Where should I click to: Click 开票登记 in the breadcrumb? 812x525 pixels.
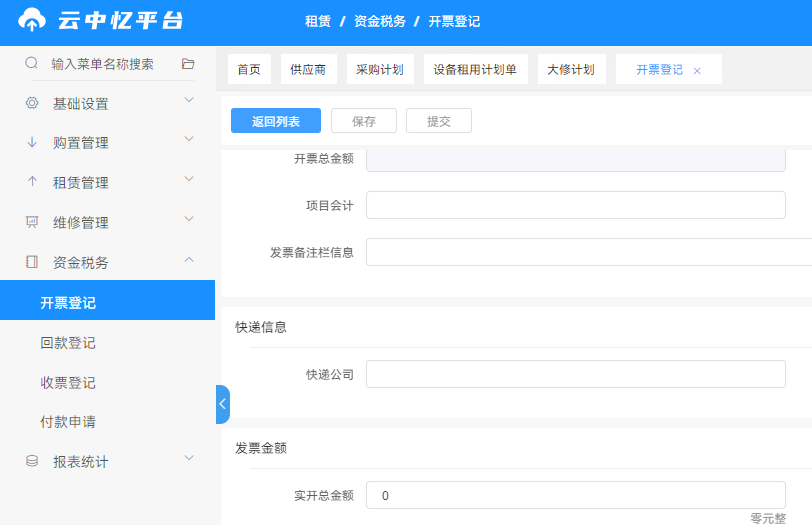(x=454, y=21)
